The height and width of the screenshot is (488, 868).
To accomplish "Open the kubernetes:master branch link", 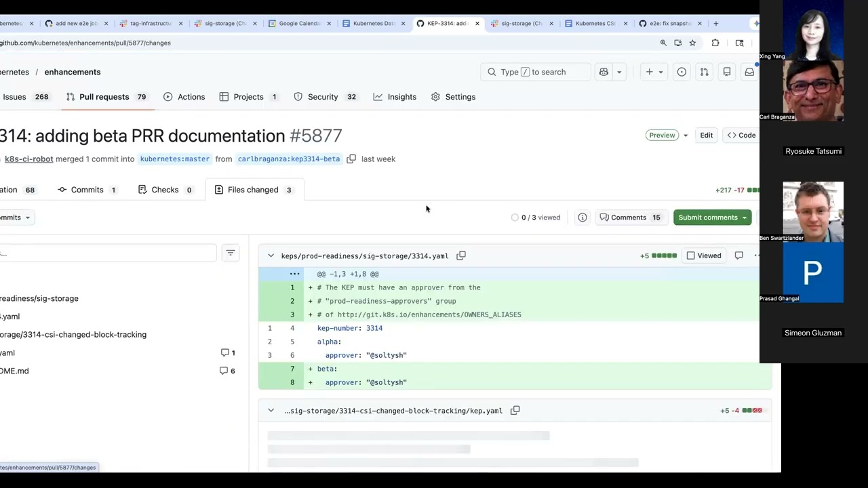I will 175,159.
